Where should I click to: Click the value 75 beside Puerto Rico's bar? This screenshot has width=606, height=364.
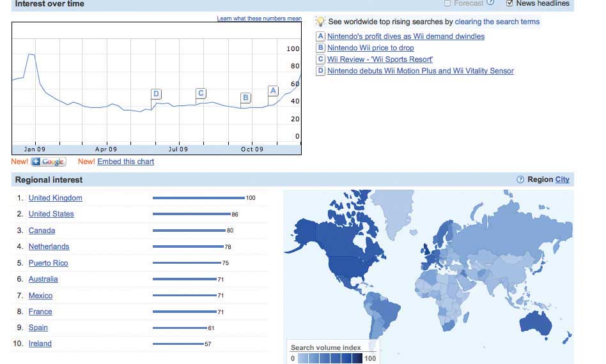tap(225, 263)
